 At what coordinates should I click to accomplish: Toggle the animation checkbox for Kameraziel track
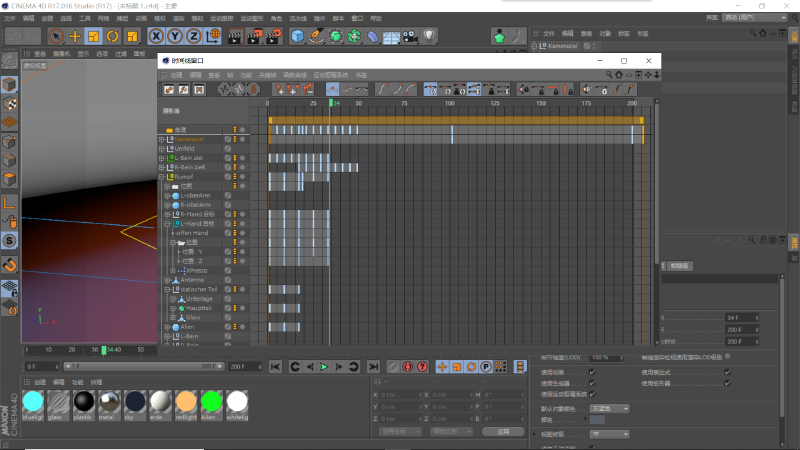(x=228, y=139)
